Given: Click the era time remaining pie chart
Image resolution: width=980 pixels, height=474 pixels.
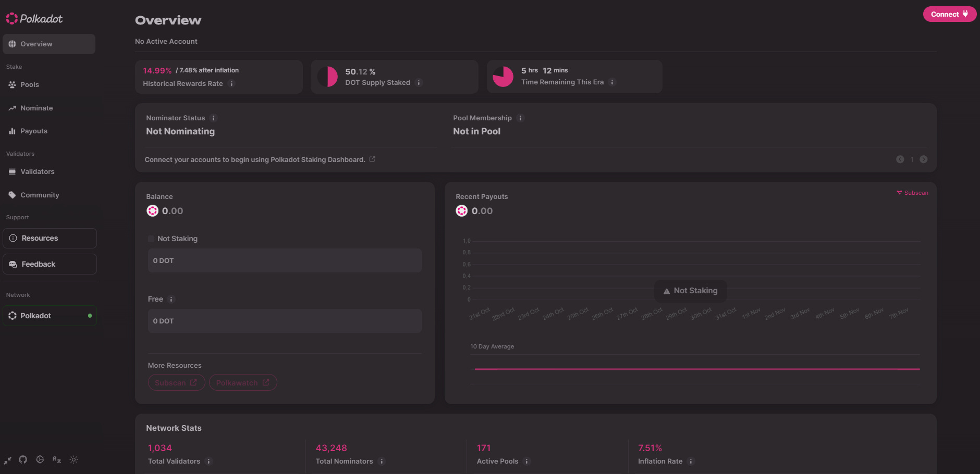Looking at the screenshot, I should click(x=504, y=77).
